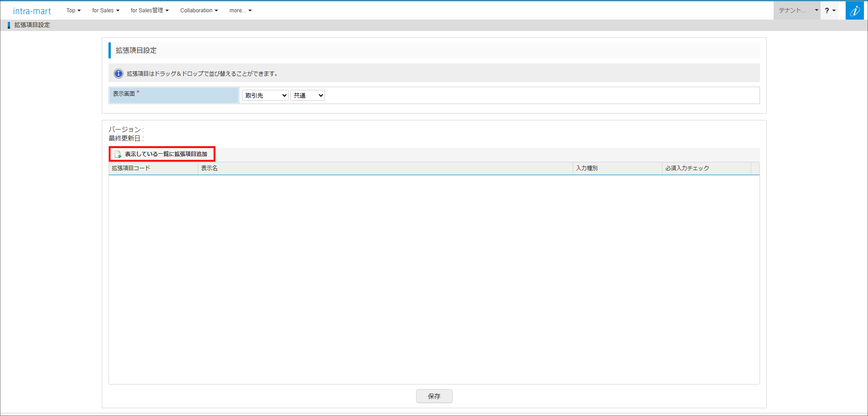The width and height of the screenshot is (868, 416).
Task: Click 表示している一覧に拡張項目追加 button
Action: coord(162,154)
